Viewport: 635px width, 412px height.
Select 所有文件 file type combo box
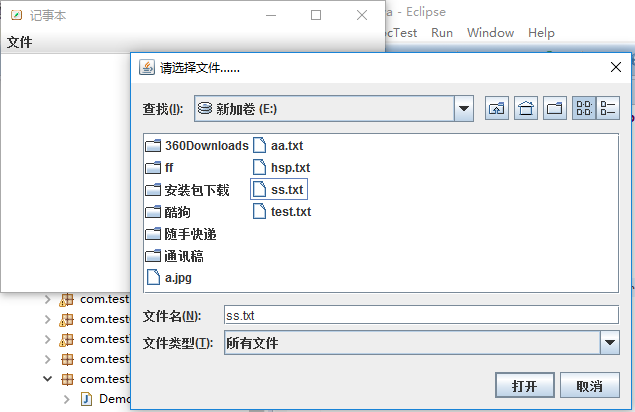click(422, 343)
